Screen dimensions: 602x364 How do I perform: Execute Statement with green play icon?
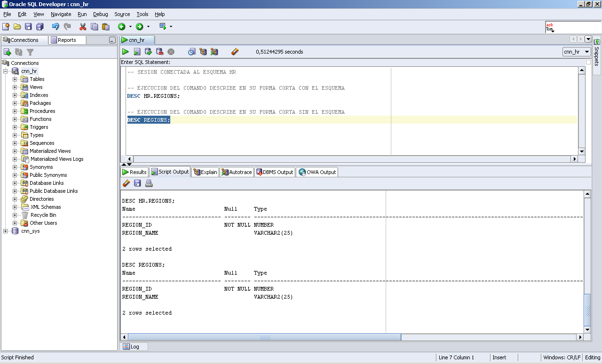click(125, 52)
